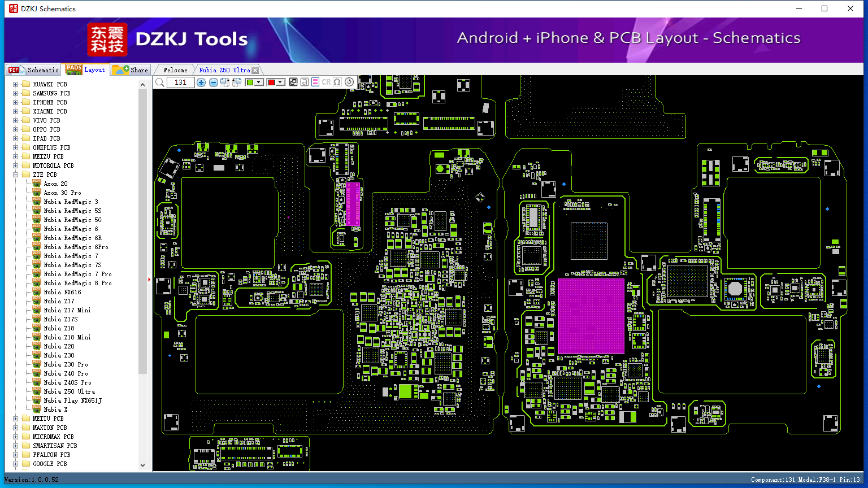Switch to the Welcome document tab

[175, 70]
